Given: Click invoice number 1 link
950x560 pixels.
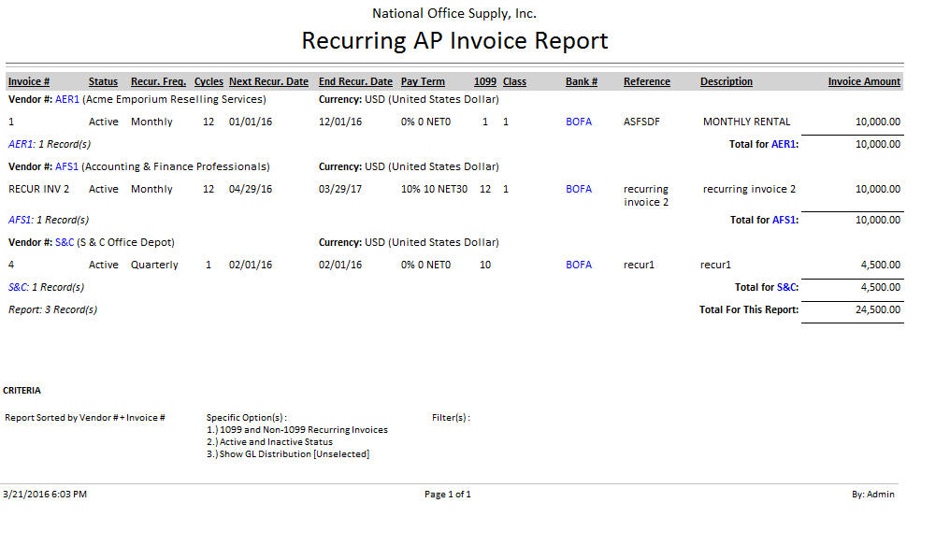Looking at the screenshot, I should click(11, 122).
